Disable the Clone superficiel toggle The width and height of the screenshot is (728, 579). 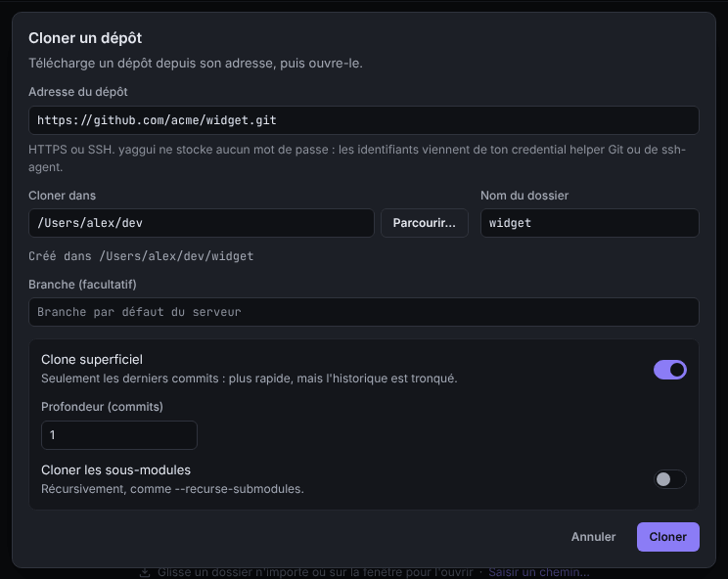pos(670,370)
